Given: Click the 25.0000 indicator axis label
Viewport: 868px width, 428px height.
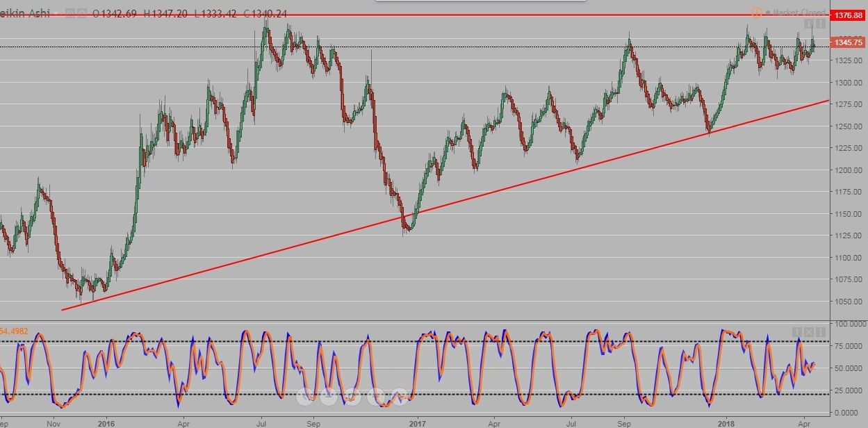Looking at the screenshot, I should [x=847, y=390].
